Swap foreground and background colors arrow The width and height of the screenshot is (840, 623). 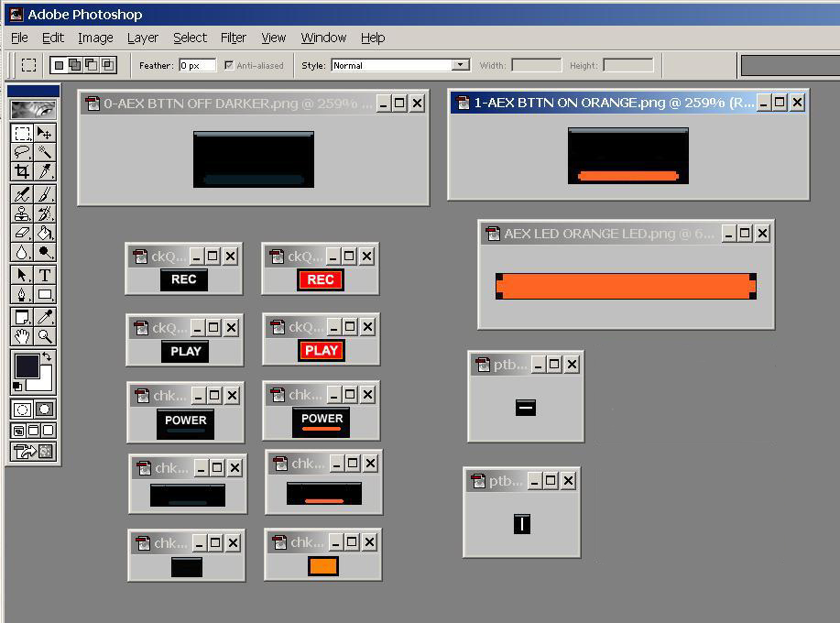48,356
